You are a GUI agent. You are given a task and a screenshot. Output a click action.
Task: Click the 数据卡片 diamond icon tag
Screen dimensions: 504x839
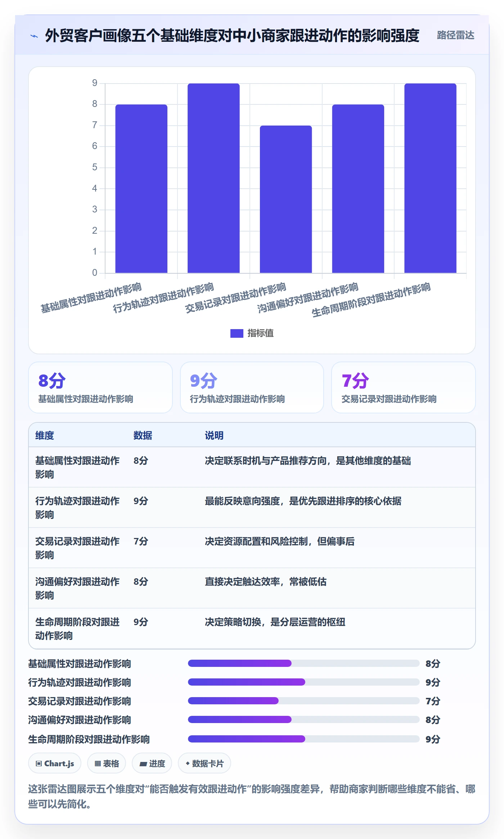[204, 763]
